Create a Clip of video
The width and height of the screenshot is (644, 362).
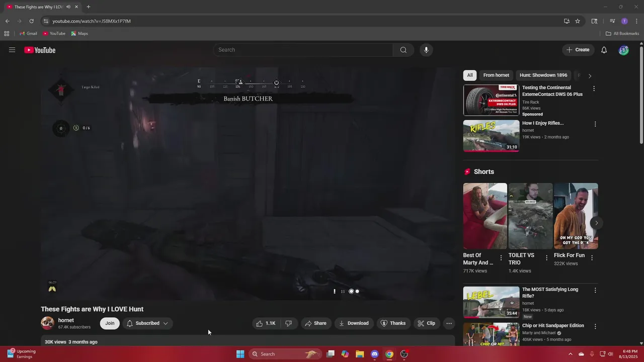pos(427,323)
